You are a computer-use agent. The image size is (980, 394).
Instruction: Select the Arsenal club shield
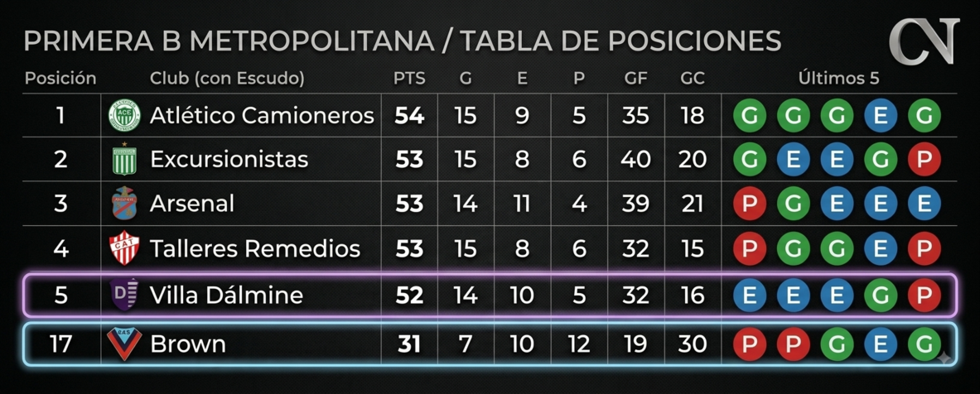point(123,204)
